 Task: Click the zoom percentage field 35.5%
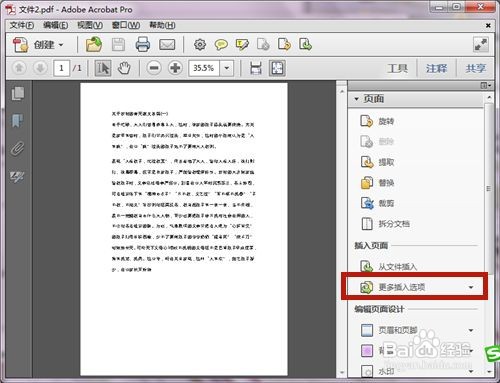[204, 68]
